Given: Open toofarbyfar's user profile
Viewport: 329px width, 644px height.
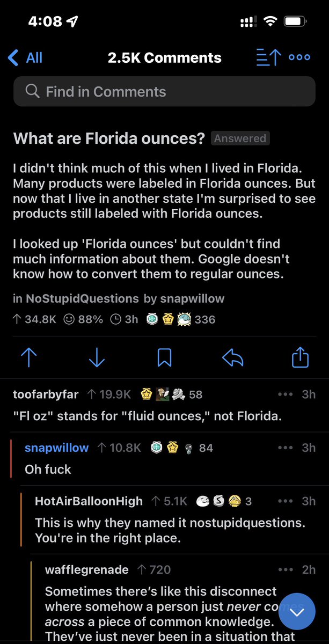Looking at the screenshot, I should coord(46,394).
